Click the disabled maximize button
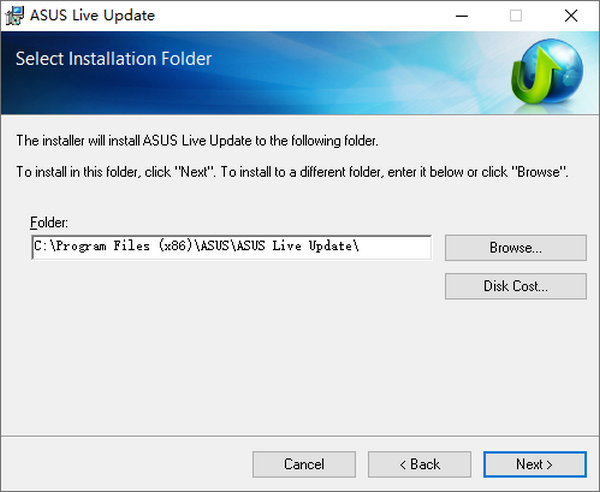The image size is (600, 492). pos(515,16)
